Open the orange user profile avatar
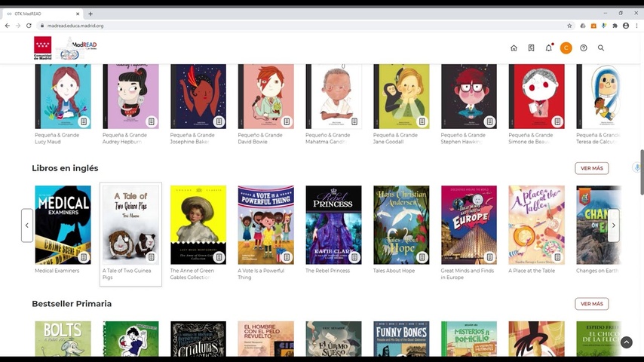 pyautogui.click(x=566, y=48)
